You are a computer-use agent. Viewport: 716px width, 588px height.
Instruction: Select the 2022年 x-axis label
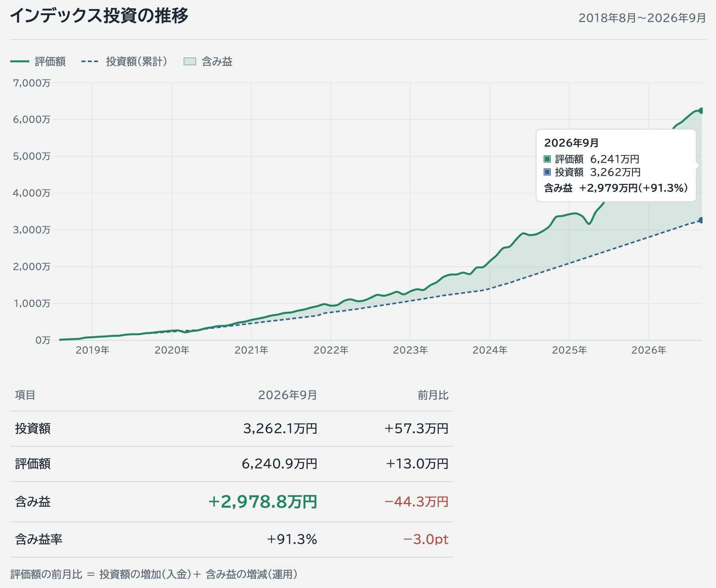[x=331, y=350]
